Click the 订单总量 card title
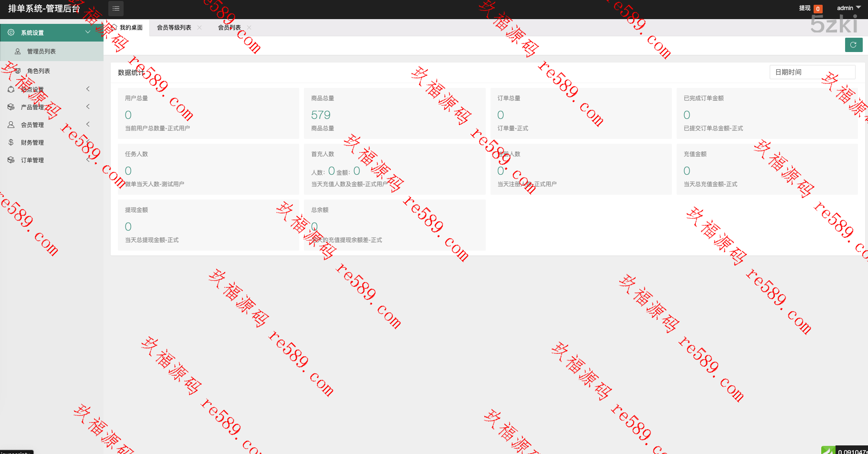Screen dimensions: 868x454 pos(509,98)
